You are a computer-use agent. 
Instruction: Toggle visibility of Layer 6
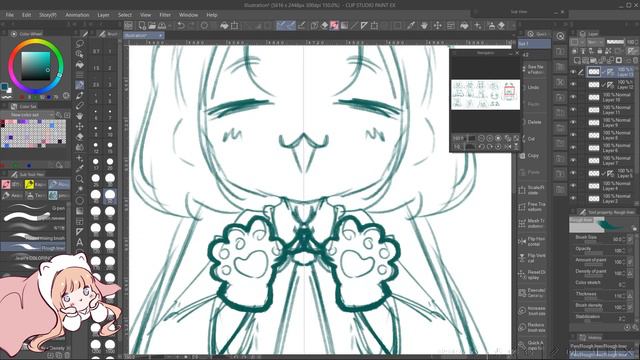(x=573, y=148)
